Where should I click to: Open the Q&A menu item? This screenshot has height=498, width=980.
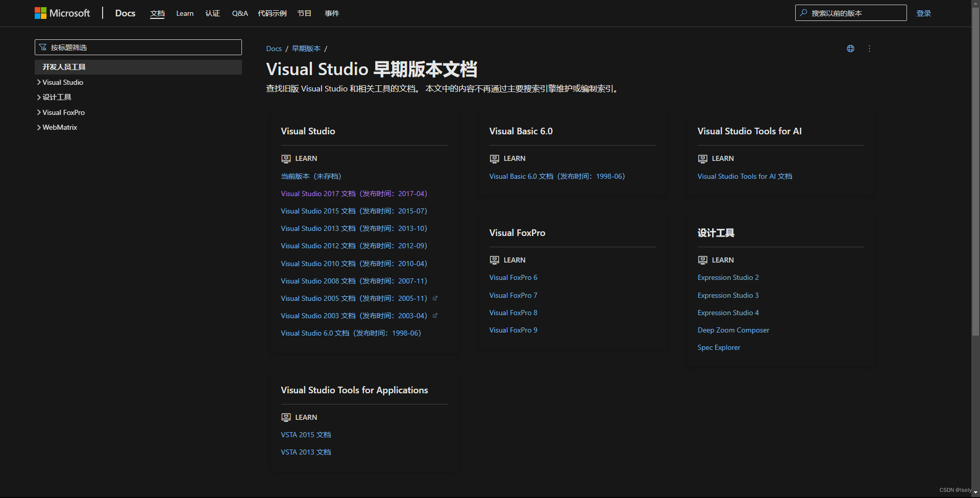click(240, 13)
